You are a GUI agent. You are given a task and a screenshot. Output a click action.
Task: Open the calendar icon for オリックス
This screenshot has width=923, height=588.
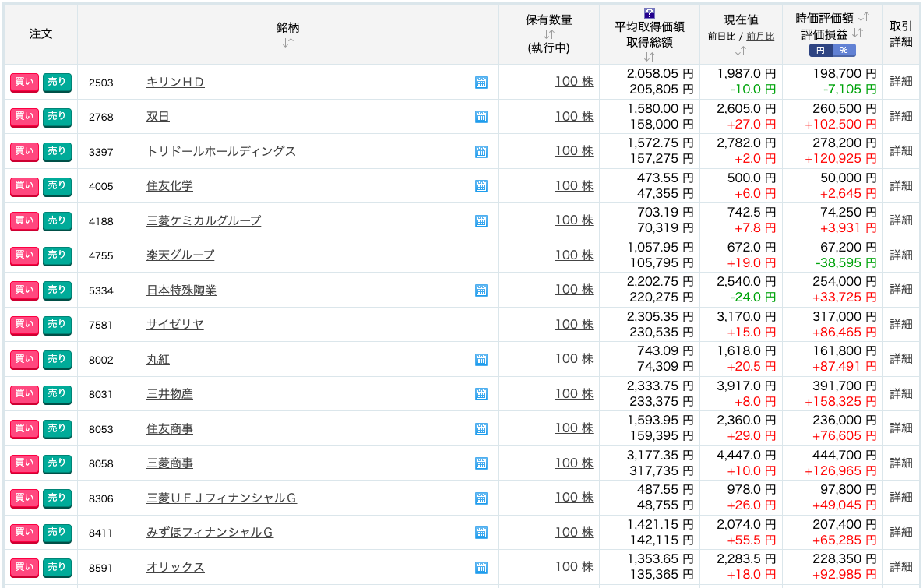click(481, 568)
